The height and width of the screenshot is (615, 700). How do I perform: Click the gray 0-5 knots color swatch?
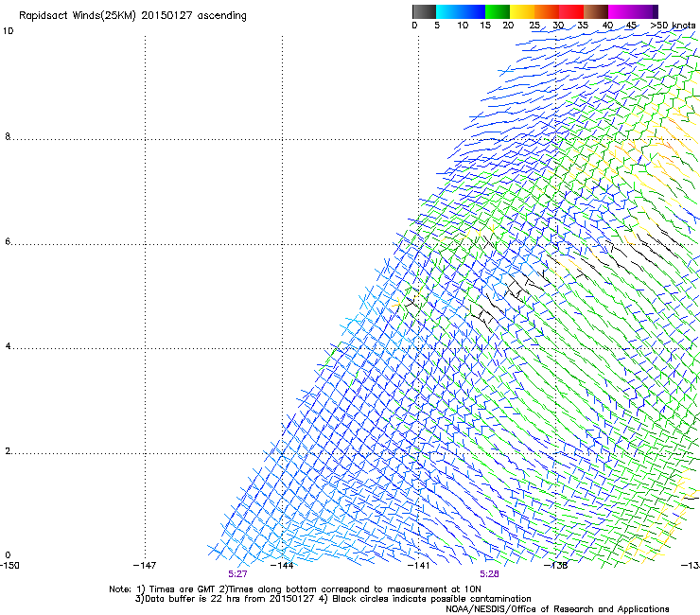coord(424,11)
